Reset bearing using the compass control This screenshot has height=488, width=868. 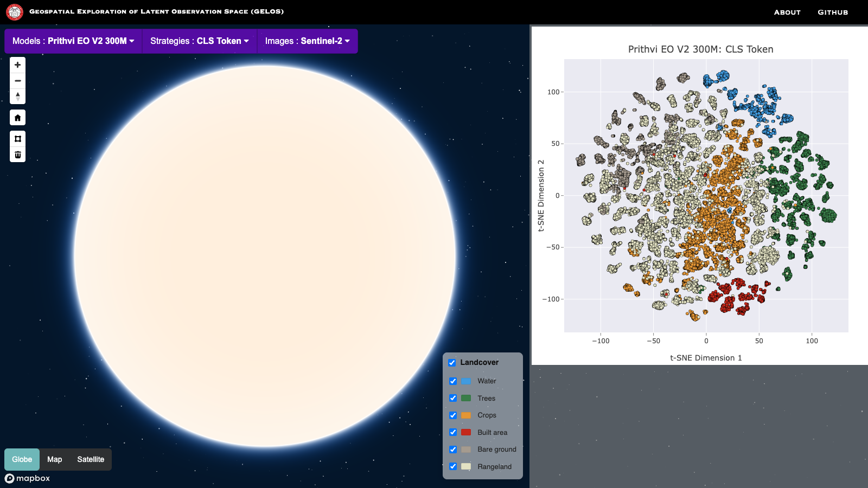(x=18, y=97)
